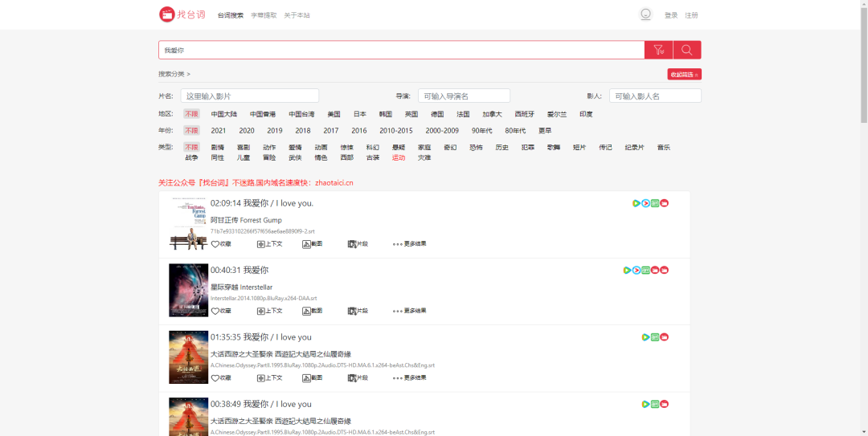This screenshot has width=868, height=436.
Task: Collapse filters with 收起筛选 button
Action: [x=684, y=74]
